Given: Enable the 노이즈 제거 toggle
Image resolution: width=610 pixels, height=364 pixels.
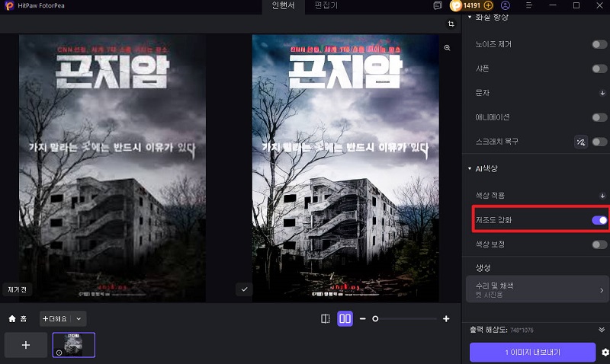Looking at the screenshot, I should 599,44.
